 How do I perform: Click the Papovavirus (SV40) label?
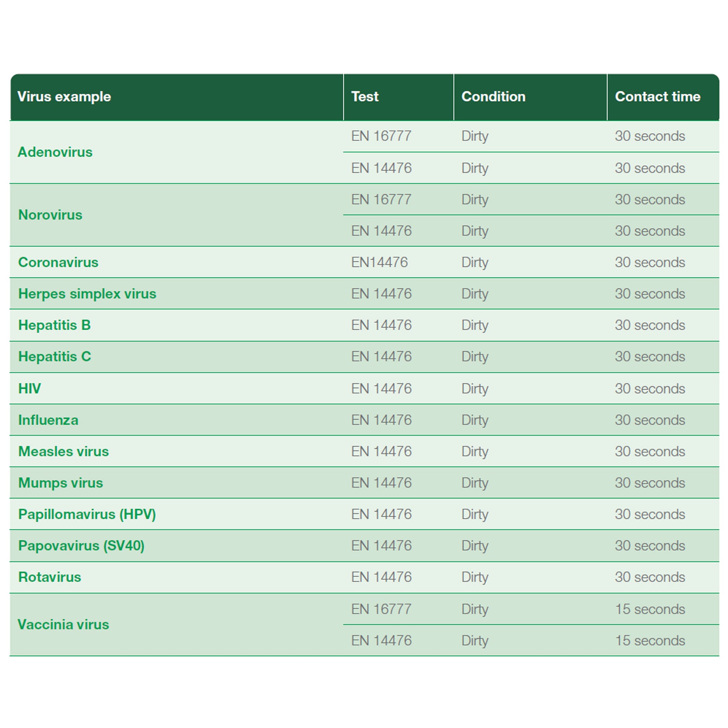click(81, 545)
